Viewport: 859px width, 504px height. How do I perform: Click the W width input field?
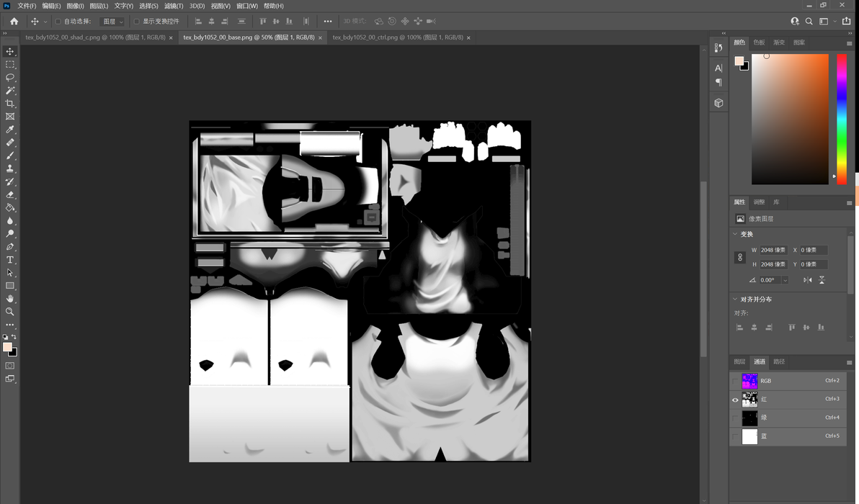pyautogui.click(x=773, y=250)
